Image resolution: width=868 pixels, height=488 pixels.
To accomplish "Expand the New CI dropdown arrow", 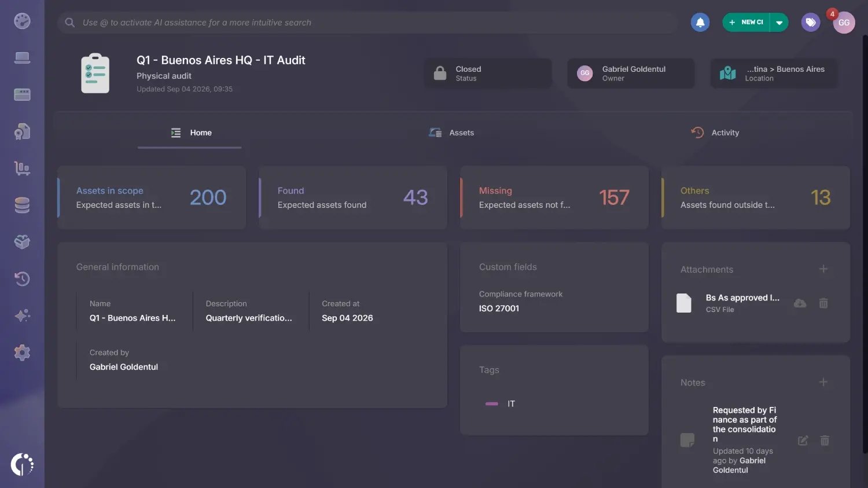I will coord(779,23).
